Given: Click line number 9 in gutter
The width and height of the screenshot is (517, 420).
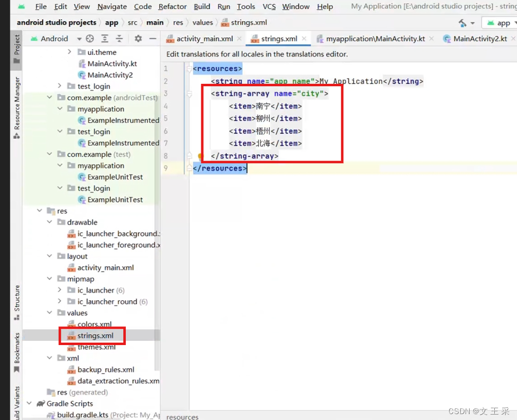Looking at the screenshot, I should click(166, 168).
